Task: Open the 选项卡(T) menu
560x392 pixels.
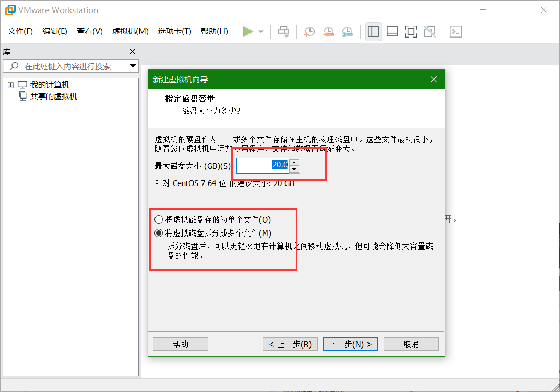Action: click(x=175, y=31)
